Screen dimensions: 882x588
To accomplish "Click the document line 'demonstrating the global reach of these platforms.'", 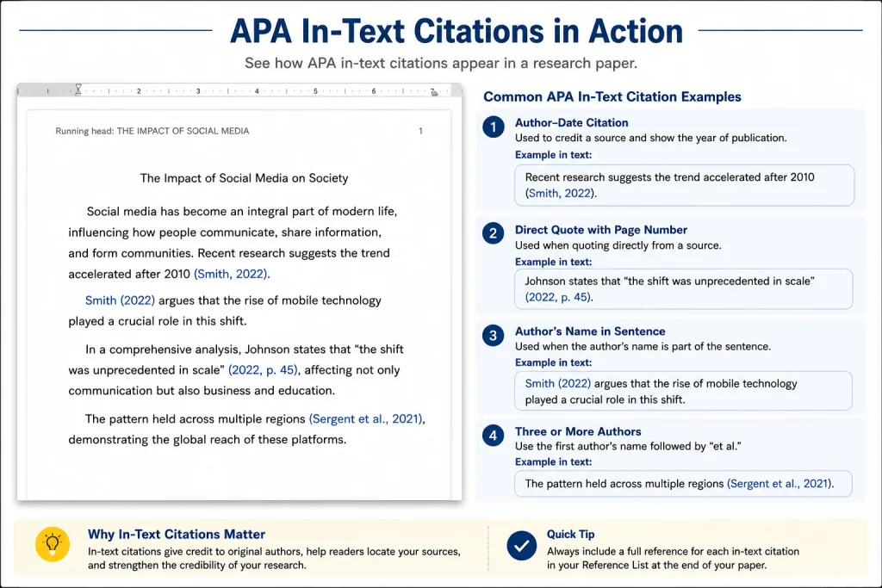I will pyautogui.click(x=208, y=440).
